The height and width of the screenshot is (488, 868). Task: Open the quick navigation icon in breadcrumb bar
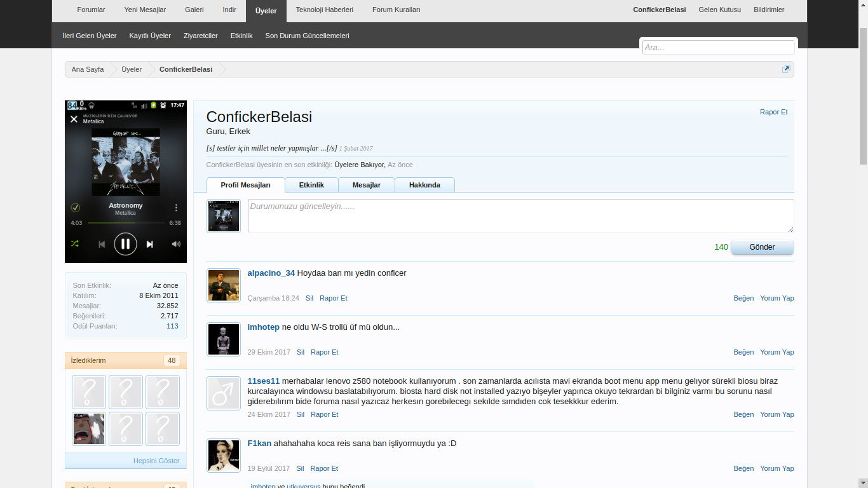click(x=786, y=69)
